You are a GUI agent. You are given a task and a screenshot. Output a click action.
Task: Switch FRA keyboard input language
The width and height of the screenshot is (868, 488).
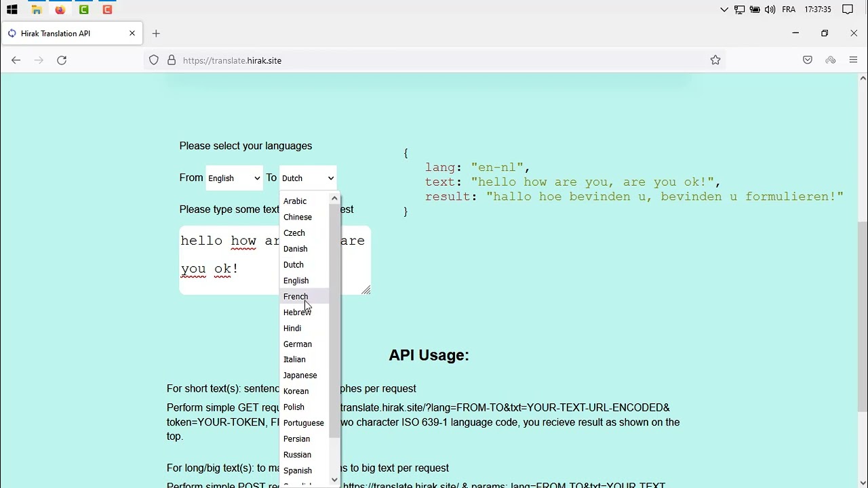coord(789,9)
